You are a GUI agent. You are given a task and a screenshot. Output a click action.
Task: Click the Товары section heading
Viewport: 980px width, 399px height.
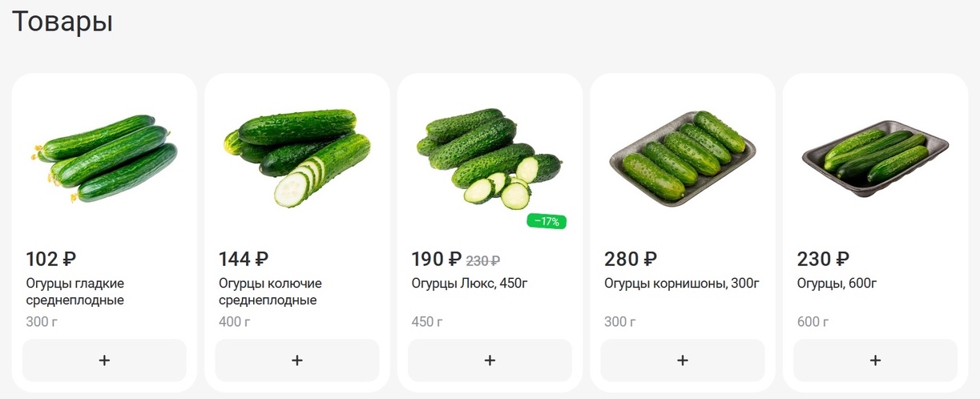[63, 22]
